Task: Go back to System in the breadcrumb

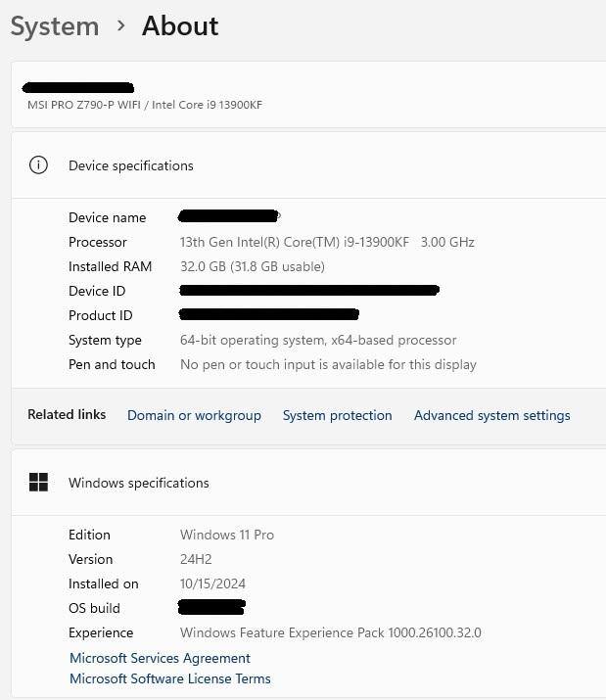Action: click(x=55, y=25)
